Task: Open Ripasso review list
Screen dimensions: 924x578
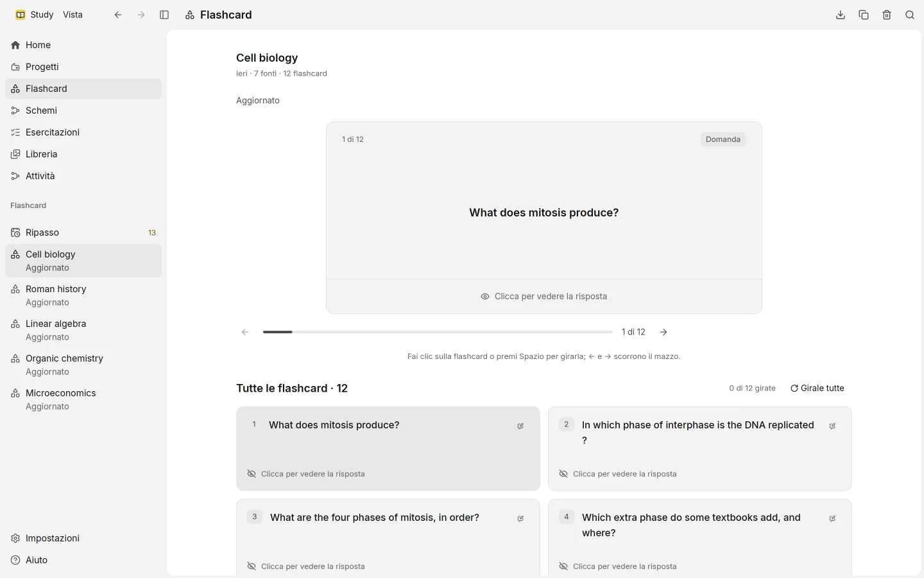Action: click(83, 232)
